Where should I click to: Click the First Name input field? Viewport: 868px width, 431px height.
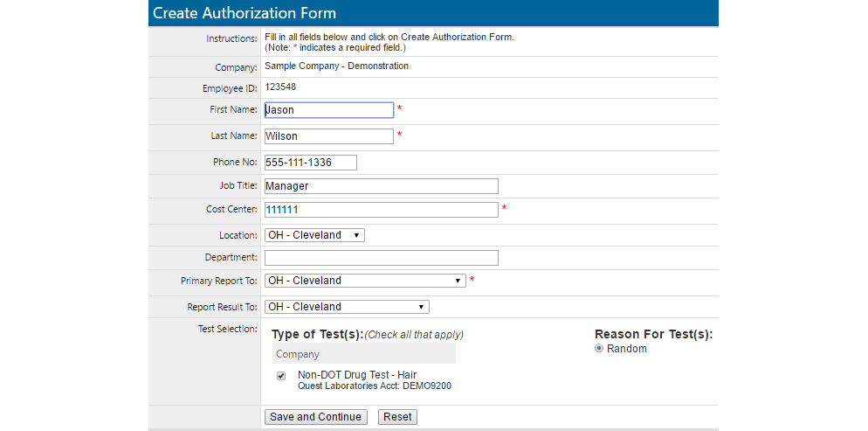328,110
